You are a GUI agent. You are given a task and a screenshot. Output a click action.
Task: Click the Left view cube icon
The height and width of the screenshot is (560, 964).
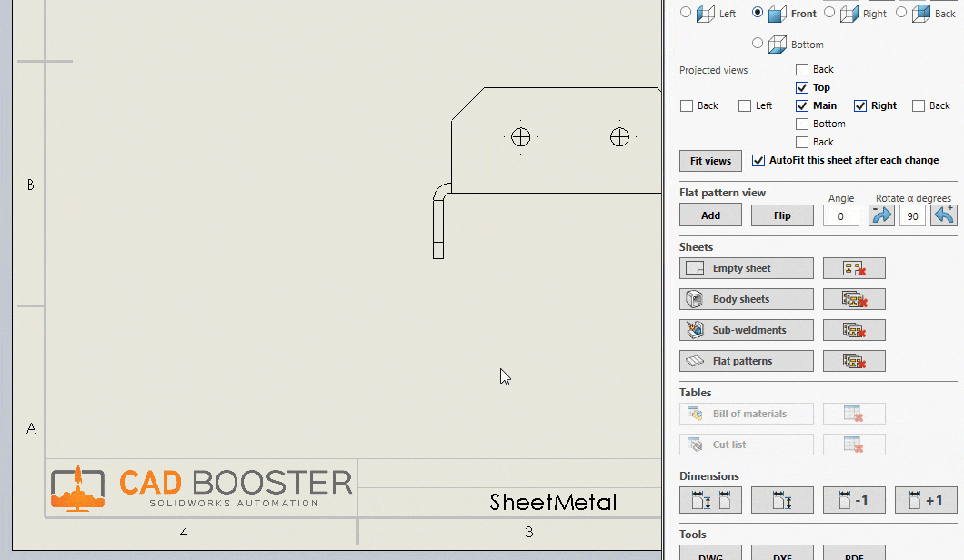706,14
